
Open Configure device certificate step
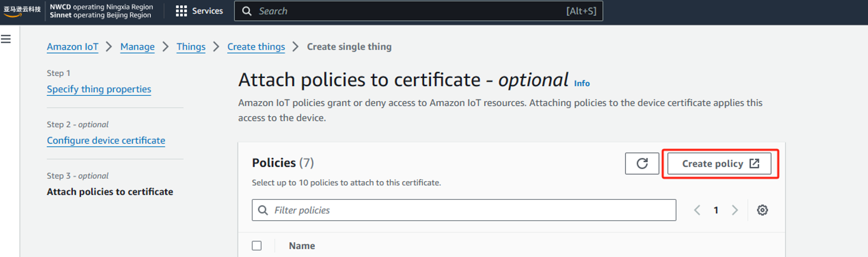[x=106, y=140]
